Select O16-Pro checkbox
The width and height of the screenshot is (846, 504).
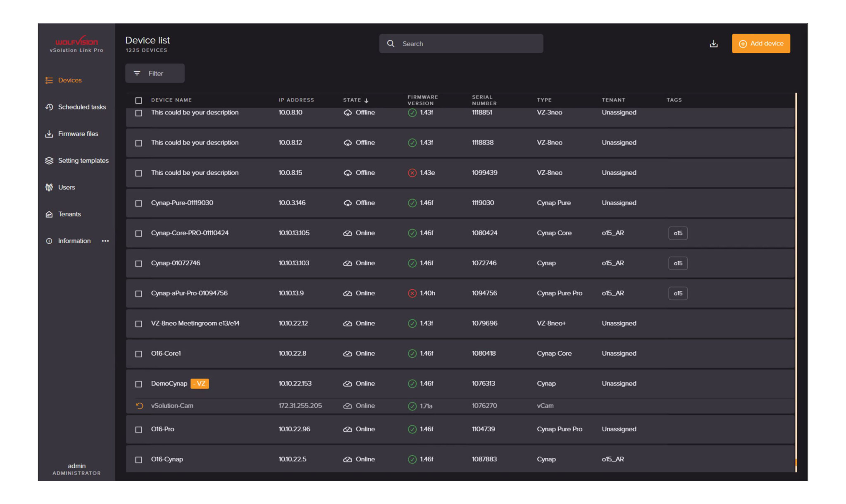(x=139, y=430)
